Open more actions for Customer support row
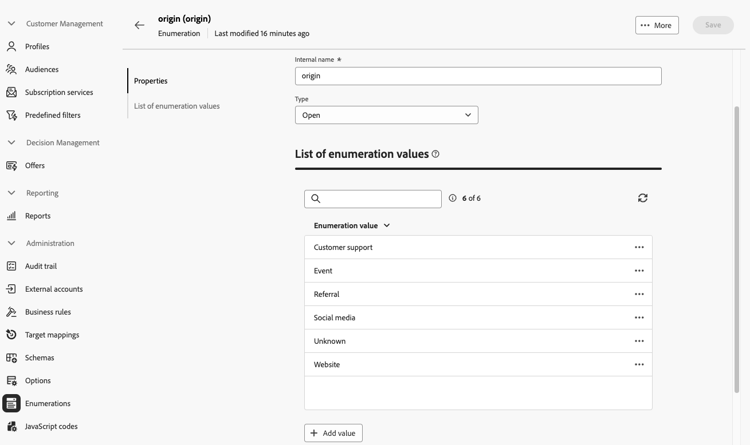Viewport: 750px width, 445px height. [639, 247]
